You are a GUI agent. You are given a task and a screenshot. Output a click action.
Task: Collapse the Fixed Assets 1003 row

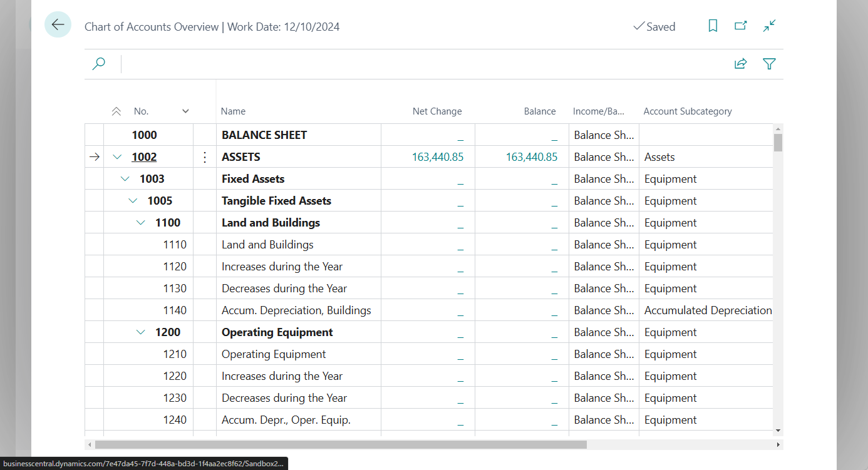pos(124,178)
